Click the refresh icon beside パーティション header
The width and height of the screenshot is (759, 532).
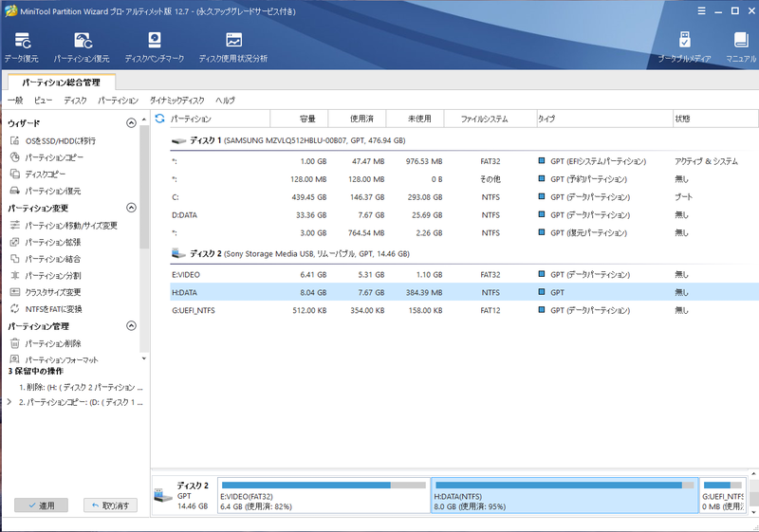point(159,119)
